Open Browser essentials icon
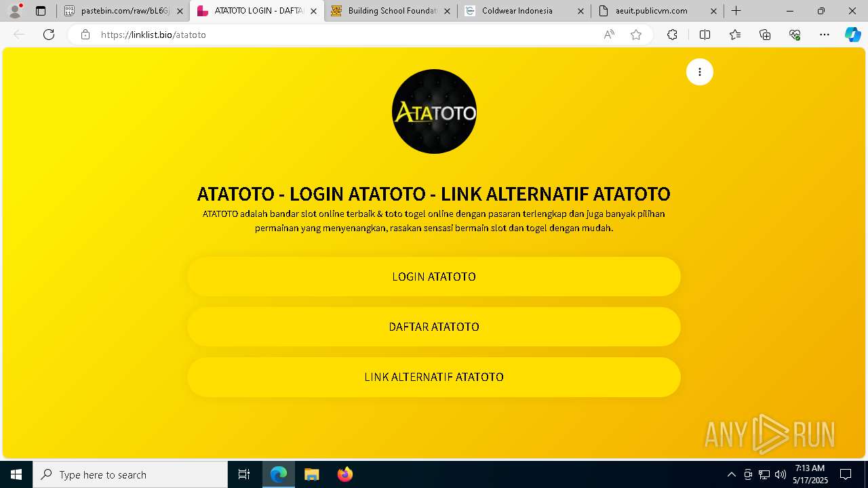 click(x=795, y=35)
